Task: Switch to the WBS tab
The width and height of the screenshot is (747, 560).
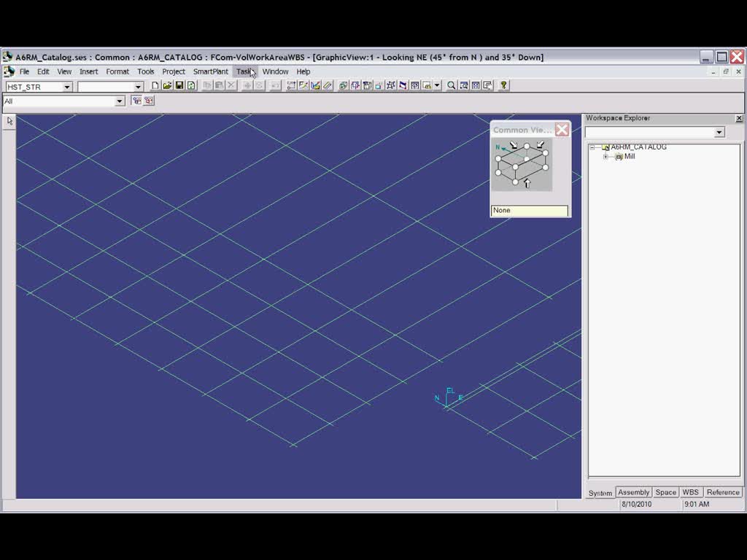Action: (690, 492)
